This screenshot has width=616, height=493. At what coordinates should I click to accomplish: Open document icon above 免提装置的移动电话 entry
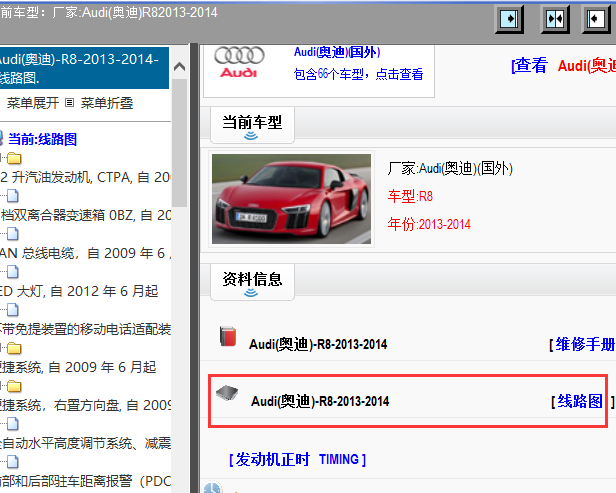[13, 310]
